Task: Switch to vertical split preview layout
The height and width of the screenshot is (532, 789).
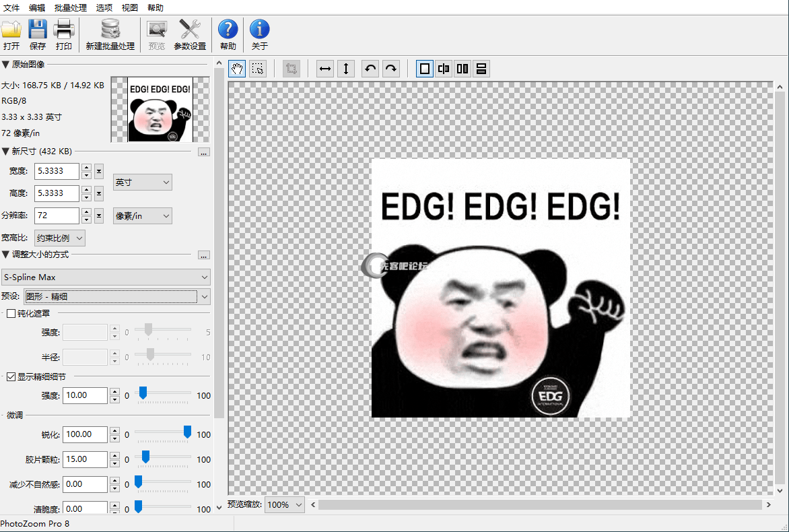Action: point(462,69)
